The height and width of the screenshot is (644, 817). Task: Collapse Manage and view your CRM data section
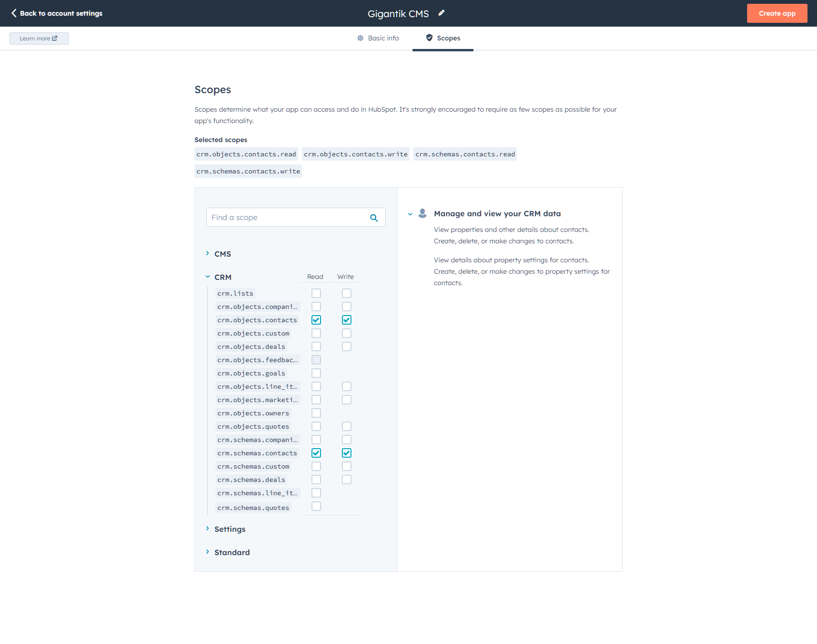click(410, 214)
